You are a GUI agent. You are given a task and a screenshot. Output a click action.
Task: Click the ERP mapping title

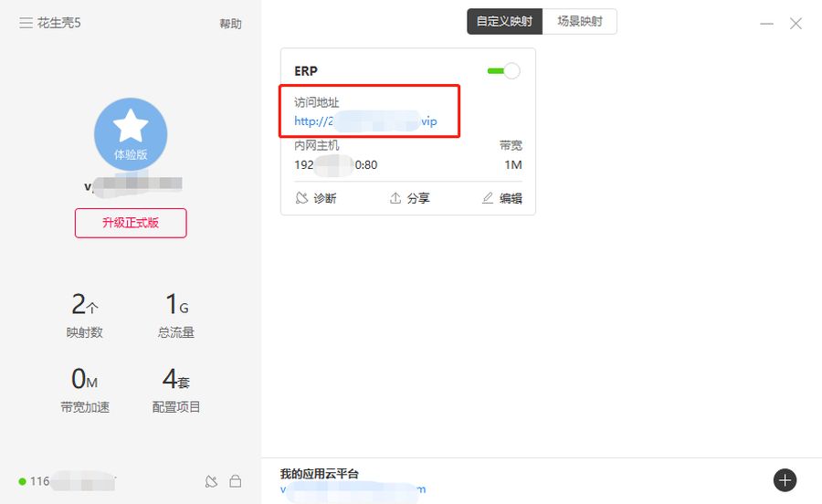click(x=306, y=71)
